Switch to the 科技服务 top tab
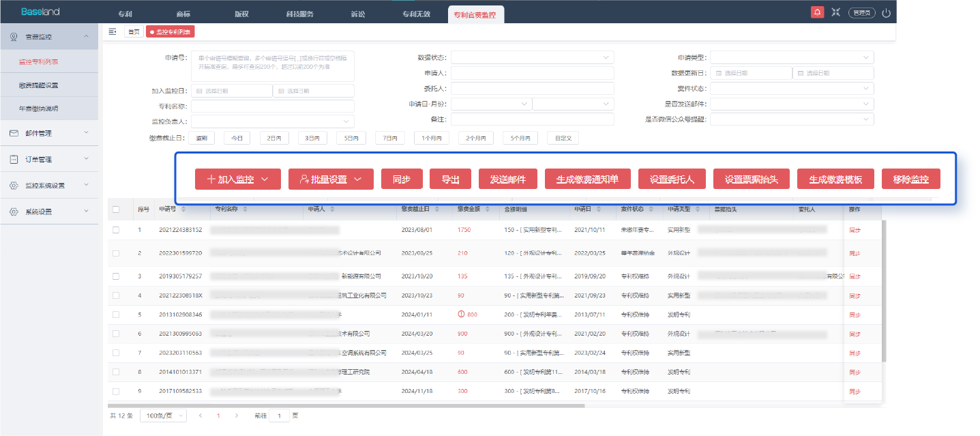This screenshot has height=436, width=980. tap(300, 14)
